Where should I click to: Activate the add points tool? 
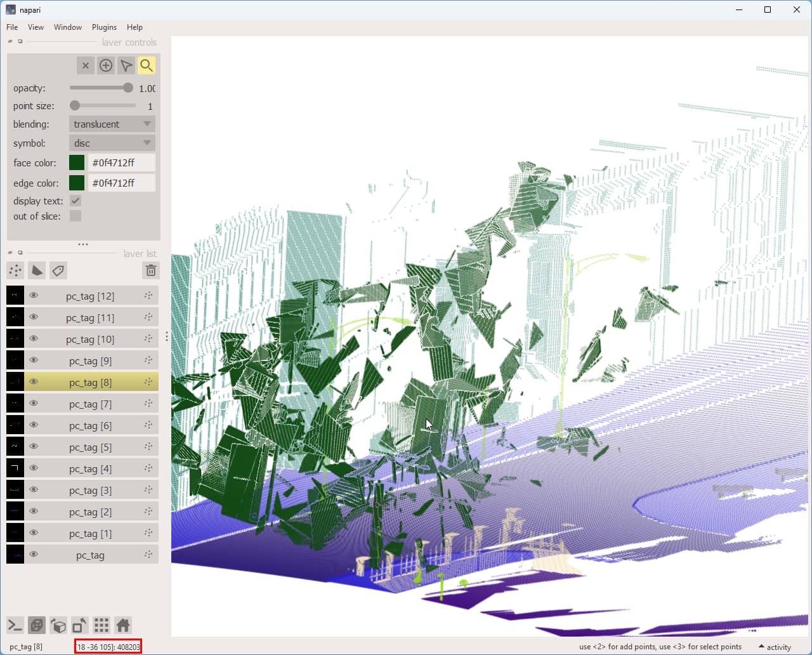tap(105, 65)
